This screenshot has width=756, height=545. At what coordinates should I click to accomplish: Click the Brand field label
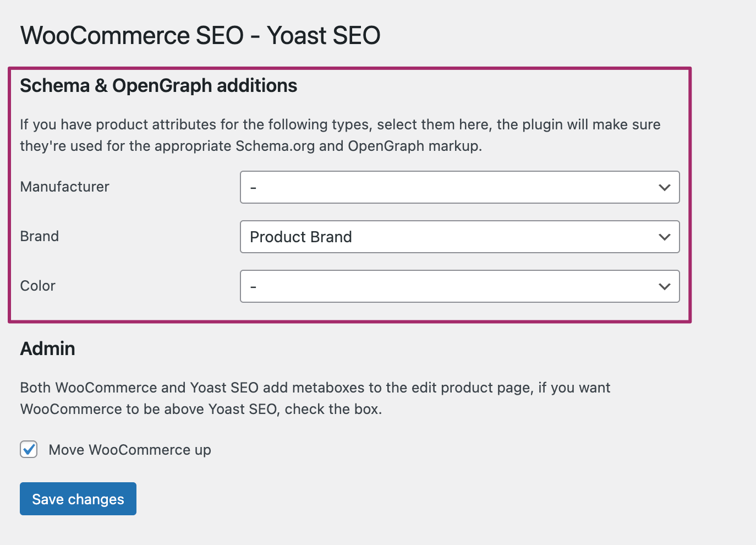40,236
